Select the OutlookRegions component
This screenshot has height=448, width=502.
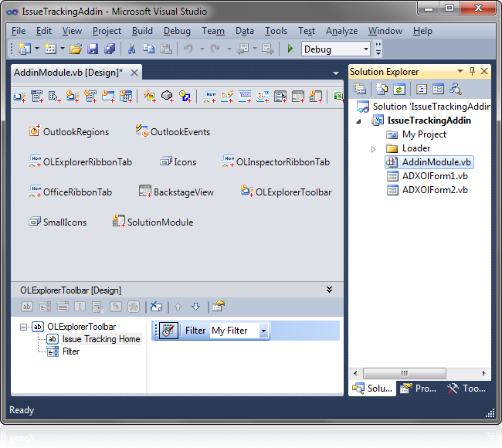coord(69,131)
